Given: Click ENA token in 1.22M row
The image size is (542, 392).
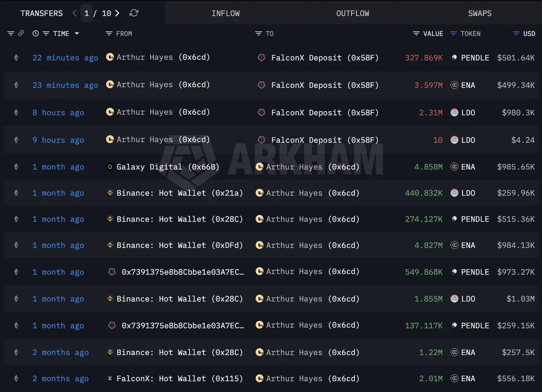Looking at the screenshot, I should click(x=468, y=352).
